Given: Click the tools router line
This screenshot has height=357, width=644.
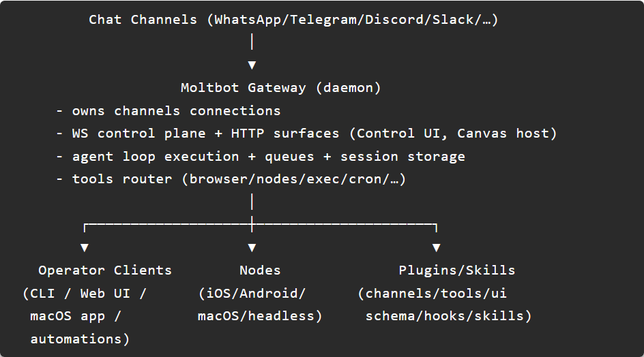Looking at the screenshot, I should pos(231,180).
